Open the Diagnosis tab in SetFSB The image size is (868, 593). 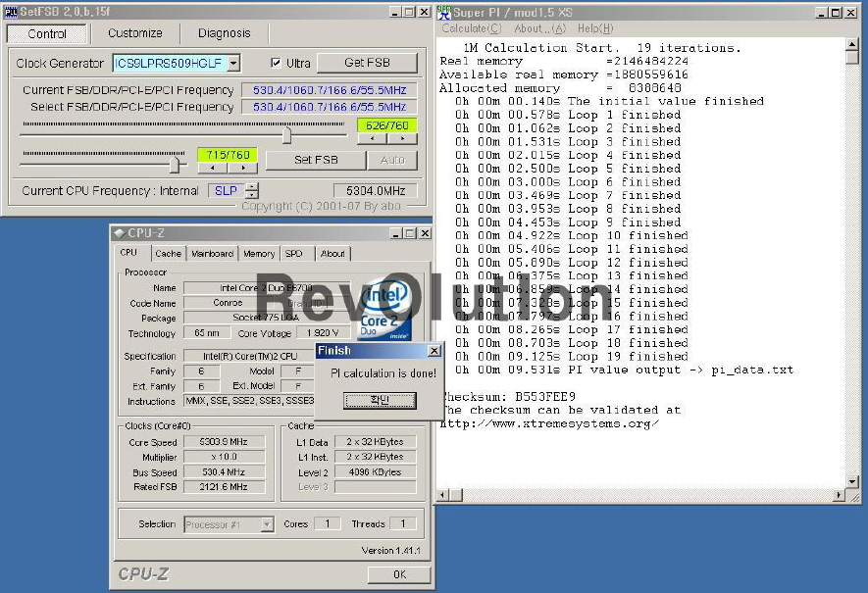click(225, 33)
